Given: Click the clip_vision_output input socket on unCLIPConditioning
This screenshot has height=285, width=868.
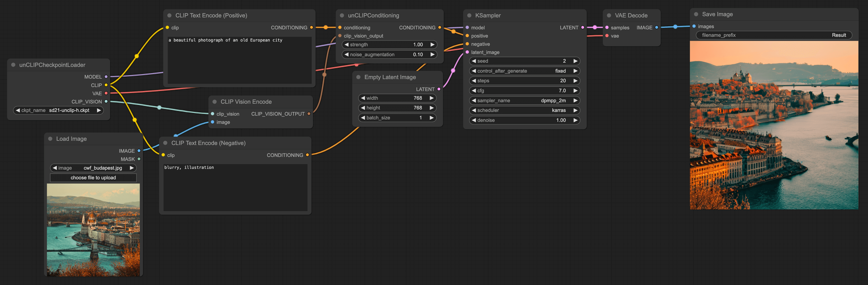Looking at the screenshot, I should pyautogui.click(x=340, y=36).
